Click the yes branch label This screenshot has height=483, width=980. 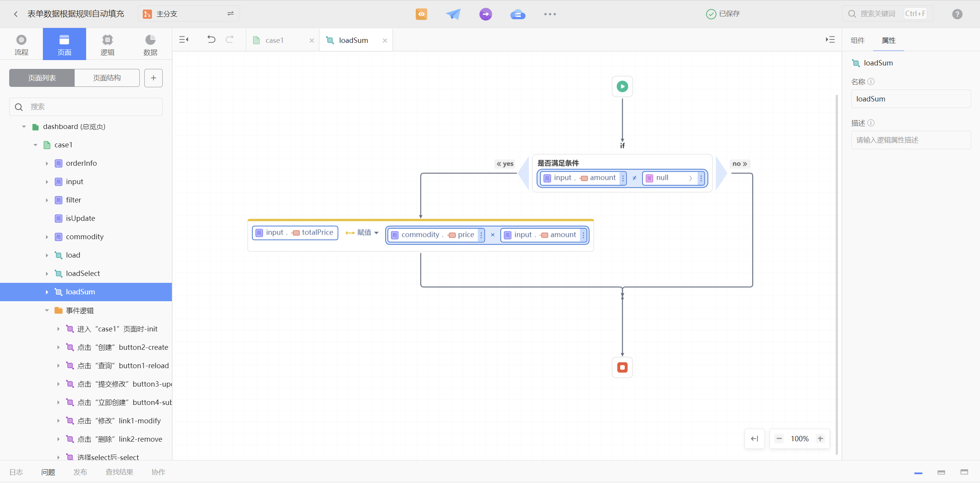505,164
